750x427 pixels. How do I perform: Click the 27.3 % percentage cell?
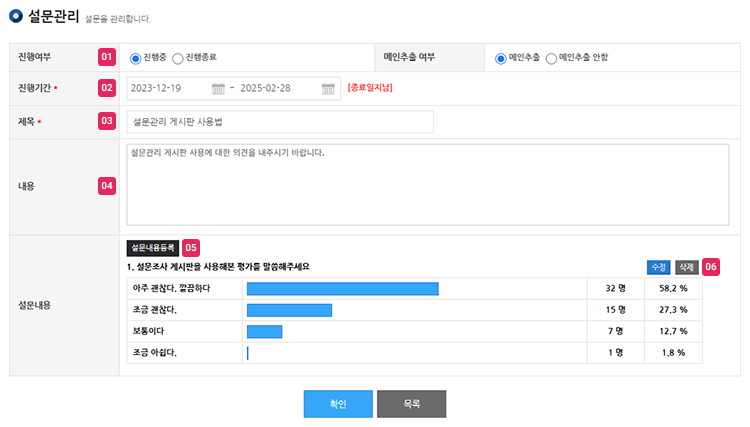click(x=673, y=310)
